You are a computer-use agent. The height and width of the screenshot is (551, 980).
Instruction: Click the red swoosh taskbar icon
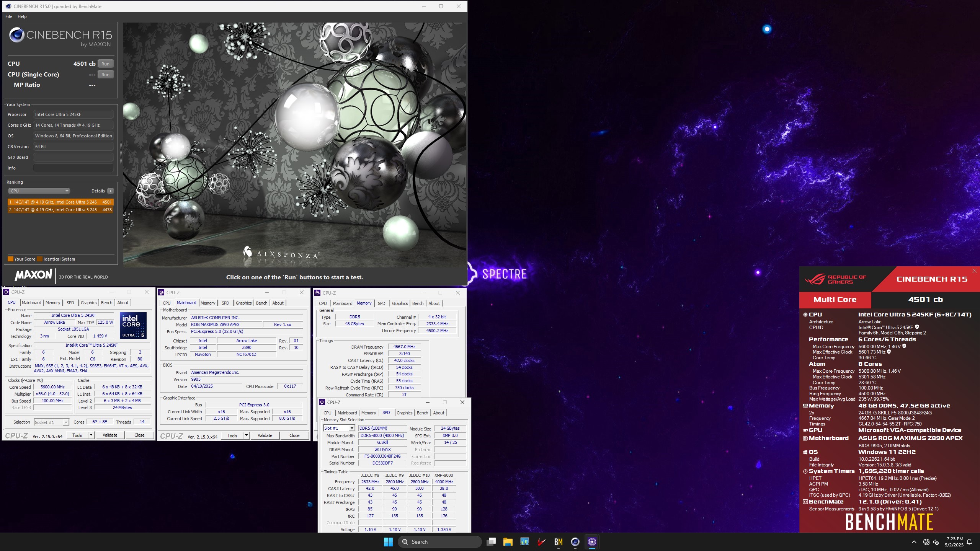[541, 542]
